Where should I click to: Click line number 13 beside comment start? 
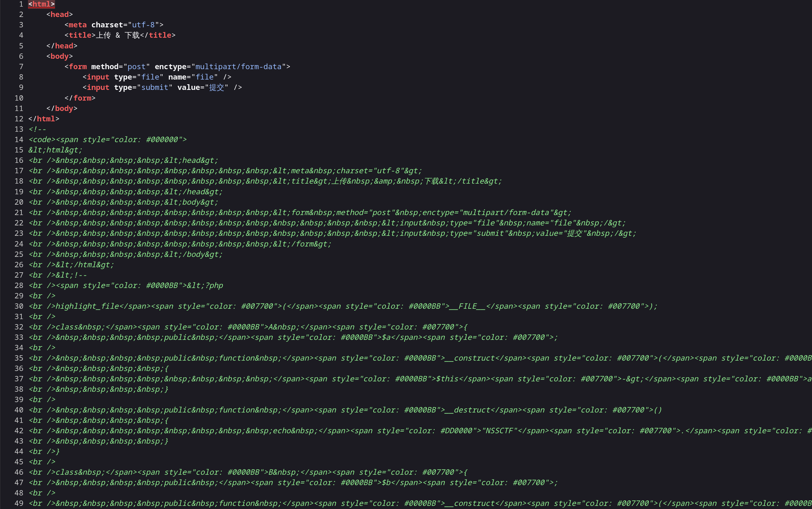(19, 129)
